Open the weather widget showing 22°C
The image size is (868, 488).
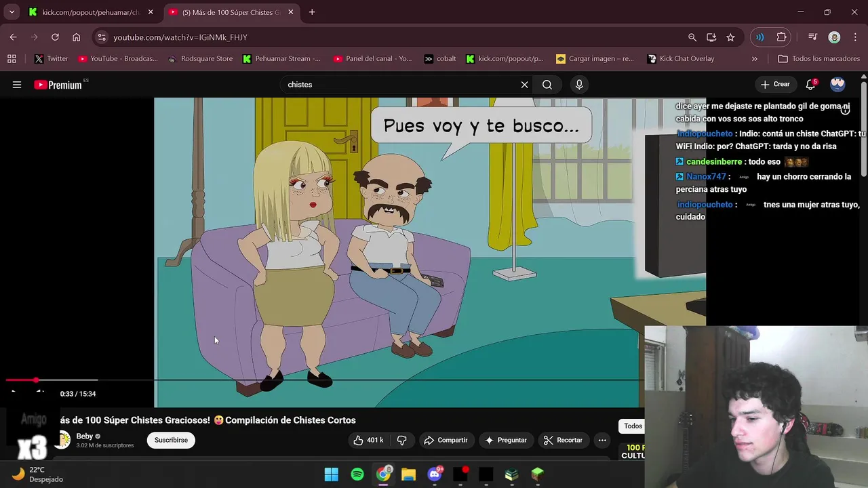point(38,474)
